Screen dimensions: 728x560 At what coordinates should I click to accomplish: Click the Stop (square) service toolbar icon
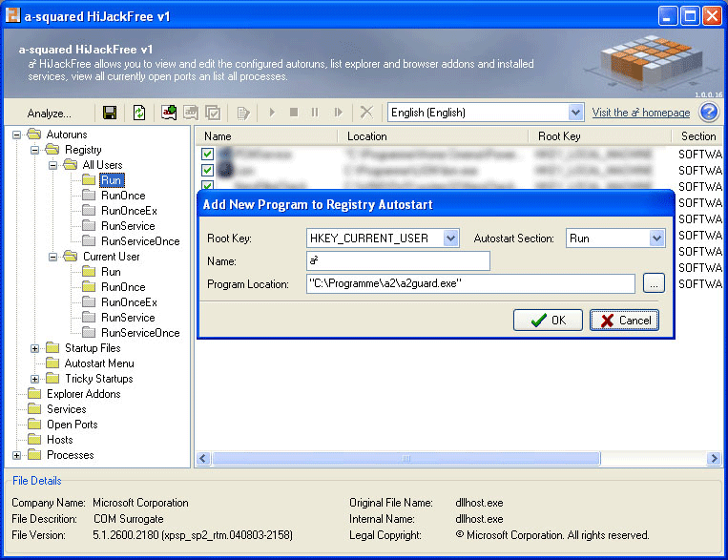[294, 113]
